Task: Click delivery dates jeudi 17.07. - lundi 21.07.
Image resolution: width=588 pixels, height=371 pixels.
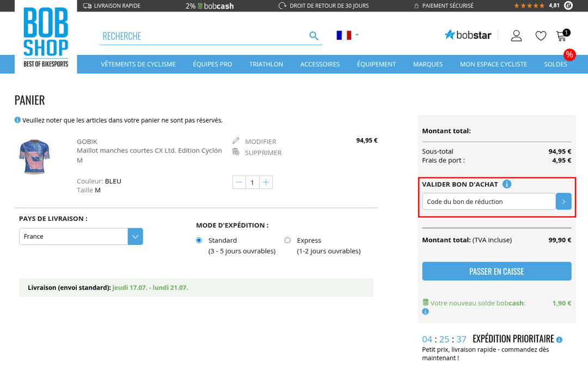Action: (x=150, y=287)
